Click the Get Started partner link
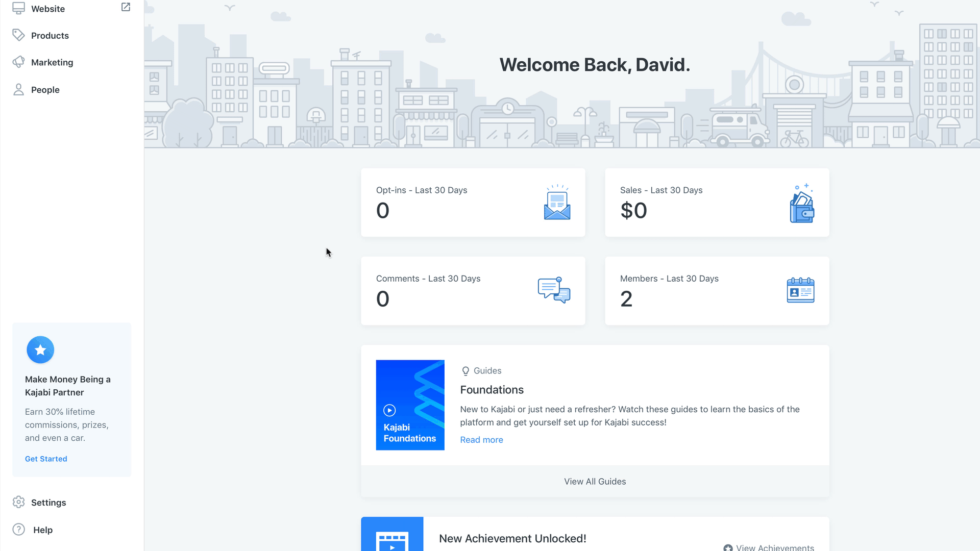The width and height of the screenshot is (980, 551). click(x=46, y=459)
